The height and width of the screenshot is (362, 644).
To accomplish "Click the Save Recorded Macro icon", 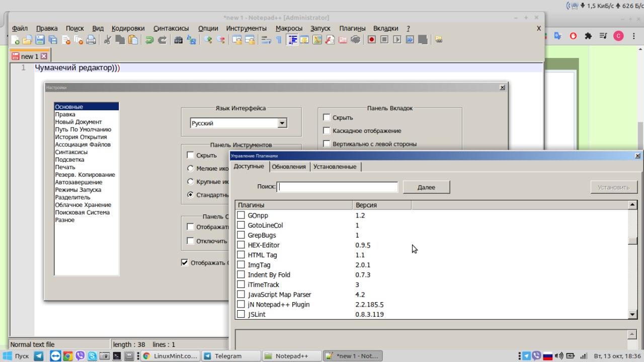I will point(423,40).
